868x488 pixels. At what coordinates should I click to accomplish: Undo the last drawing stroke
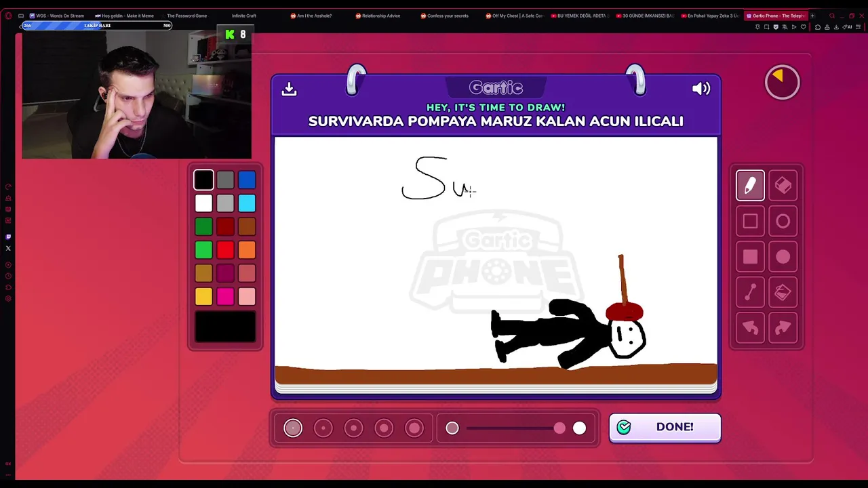[750, 328]
